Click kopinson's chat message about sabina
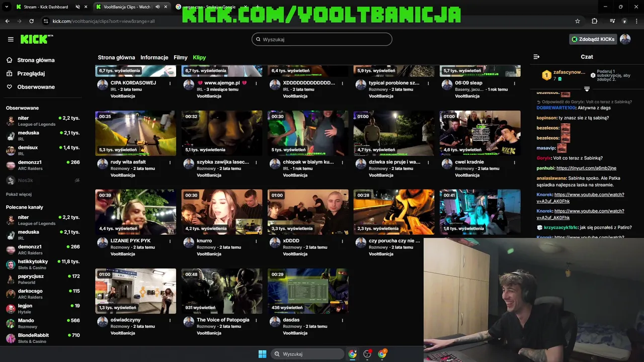The width and height of the screenshot is (644, 362). [573, 118]
